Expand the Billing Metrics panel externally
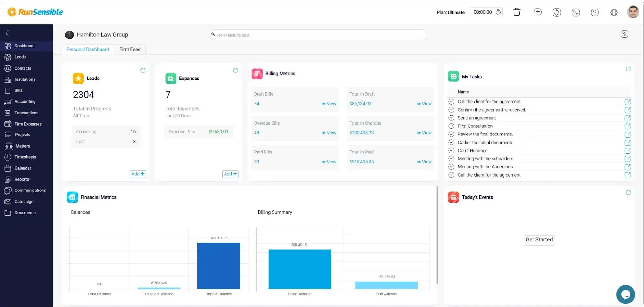This screenshot has height=307, width=644. click(x=629, y=69)
